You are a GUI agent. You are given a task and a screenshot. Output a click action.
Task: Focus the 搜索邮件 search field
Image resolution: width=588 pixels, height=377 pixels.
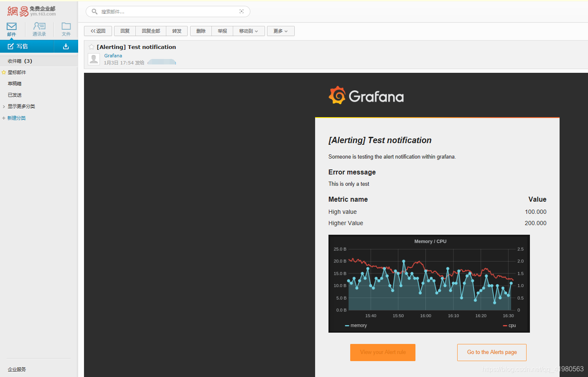point(168,12)
